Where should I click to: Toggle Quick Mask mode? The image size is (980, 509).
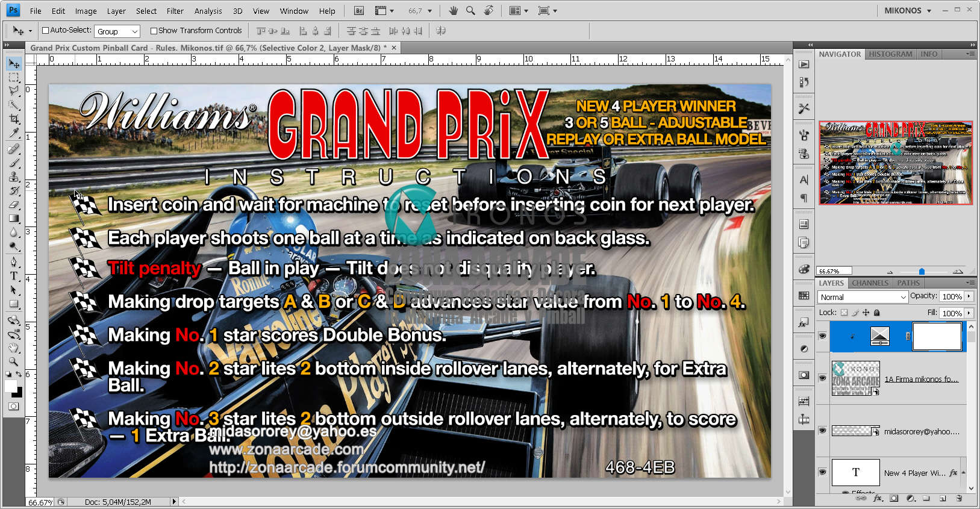coord(13,407)
